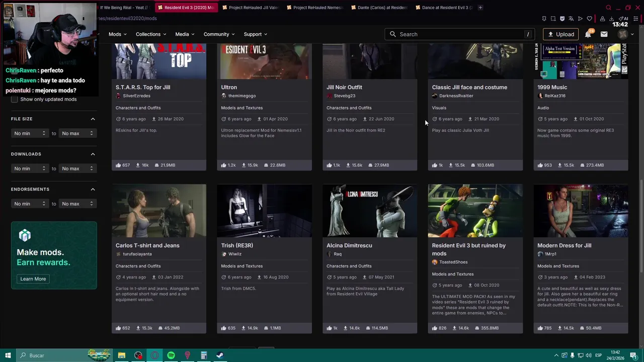
Task: Click the browser translate page icon
Action: pyautogui.click(x=571, y=19)
